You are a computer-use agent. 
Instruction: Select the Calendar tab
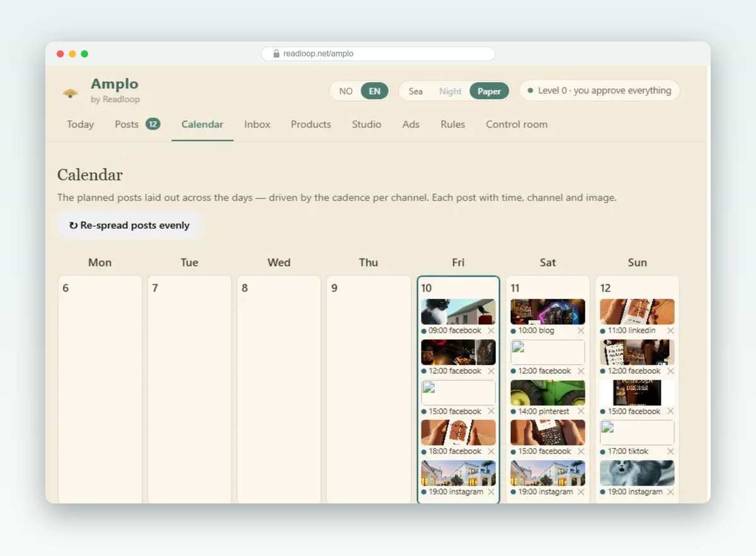point(202,124)
